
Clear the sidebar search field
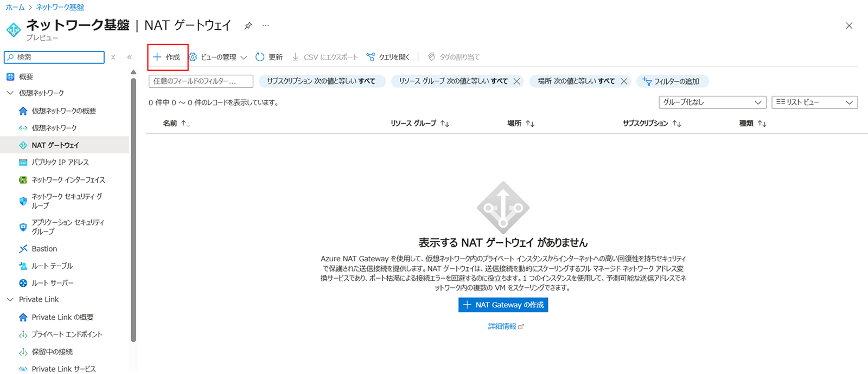coord(113,57)
